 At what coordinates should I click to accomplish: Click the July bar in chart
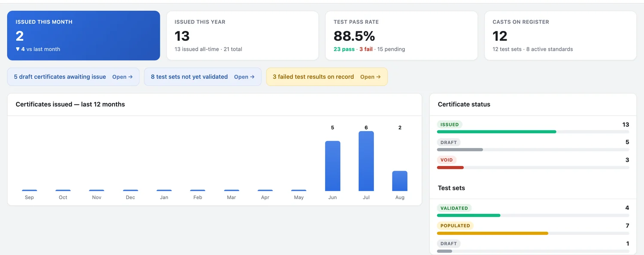tap(366, 161)
